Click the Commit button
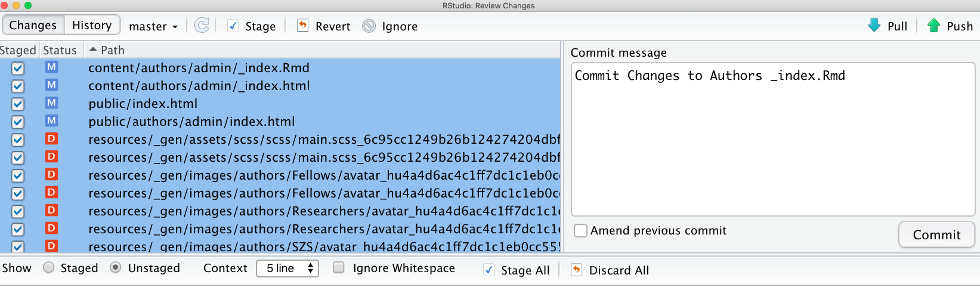 [x=936, y=234]
